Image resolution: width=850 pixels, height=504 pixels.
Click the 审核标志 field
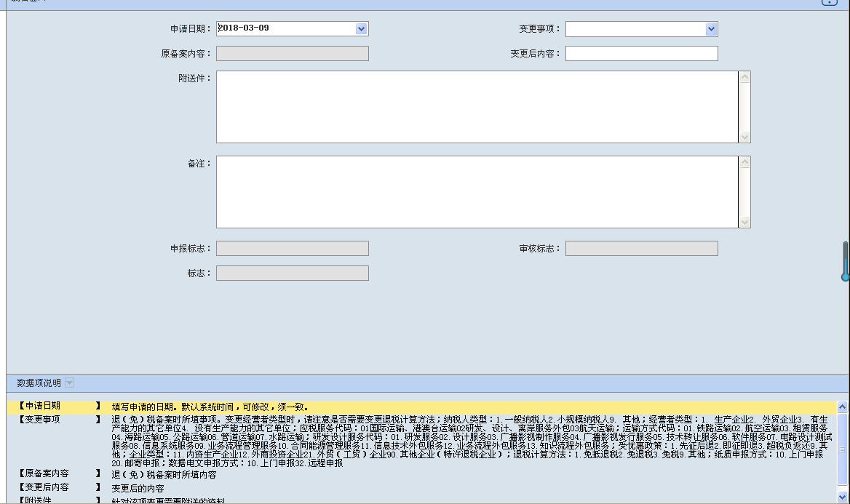point(641,249)
